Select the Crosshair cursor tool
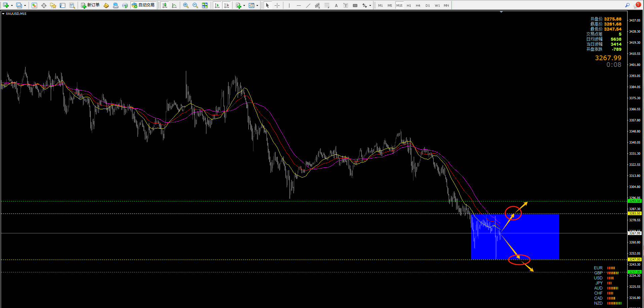 [x=277, y=5]
